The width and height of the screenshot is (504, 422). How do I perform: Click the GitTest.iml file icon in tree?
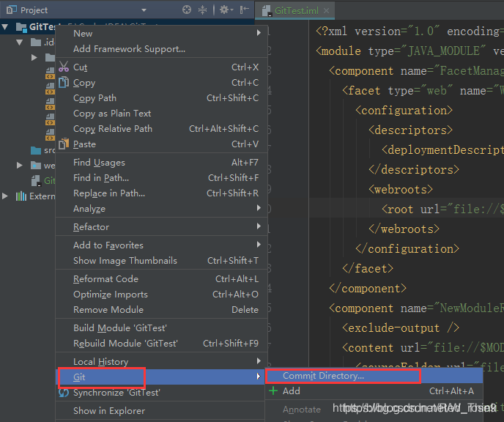(x=36, y=181)
